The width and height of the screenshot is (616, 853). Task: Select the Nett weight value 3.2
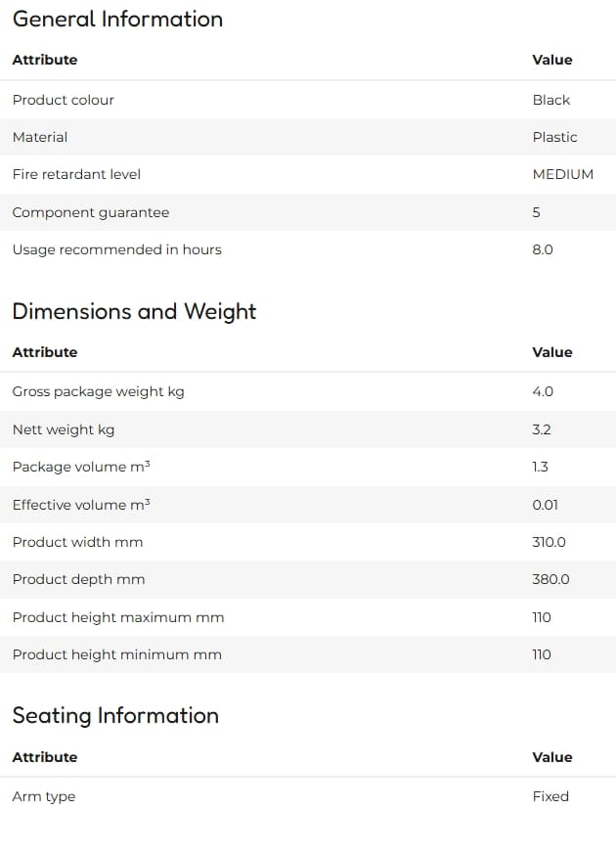click(542, 429)
